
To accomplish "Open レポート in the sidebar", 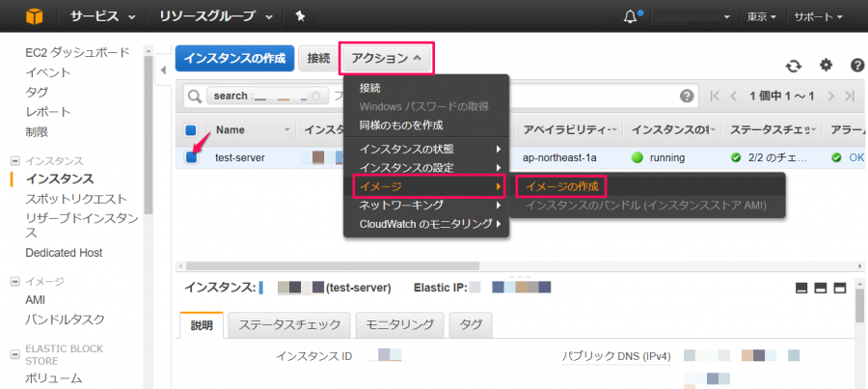I will tap(48, 113).
